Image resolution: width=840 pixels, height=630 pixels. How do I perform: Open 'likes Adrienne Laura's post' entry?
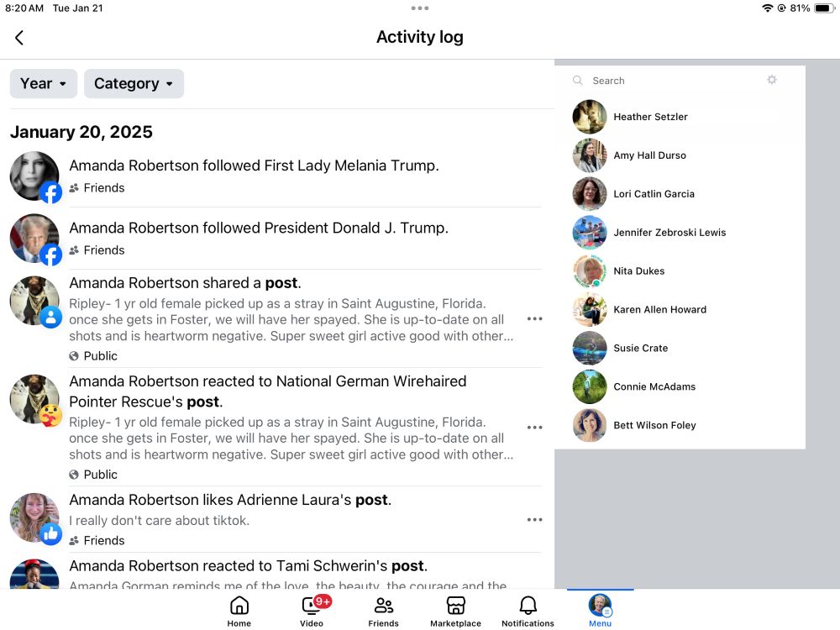click(x=276, y=520)
